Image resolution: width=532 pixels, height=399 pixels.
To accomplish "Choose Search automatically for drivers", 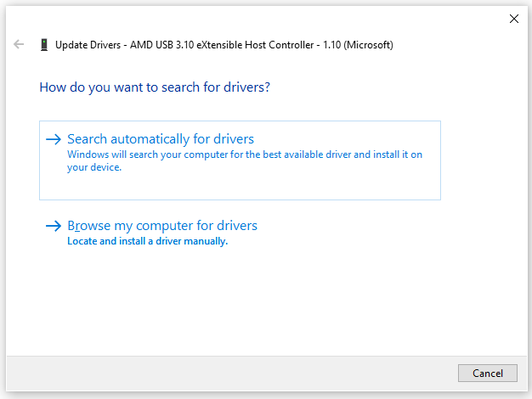I will (240, 160).
